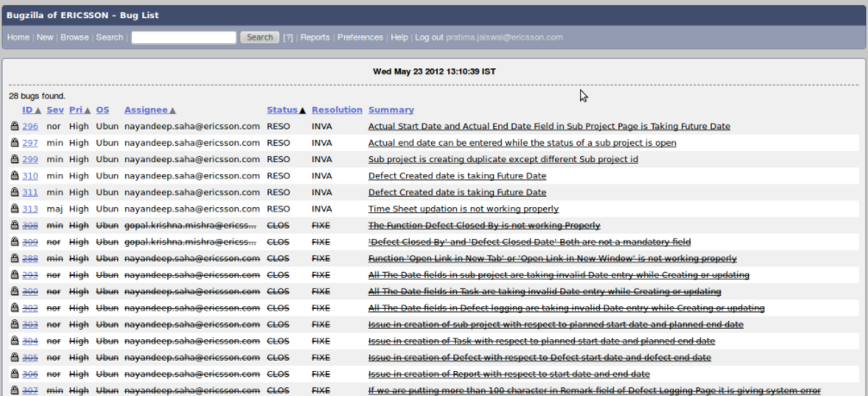Screen dimensions: 868x396
Task: Click the sort arrow next to Assignee header
Action: tap(172, 110)
